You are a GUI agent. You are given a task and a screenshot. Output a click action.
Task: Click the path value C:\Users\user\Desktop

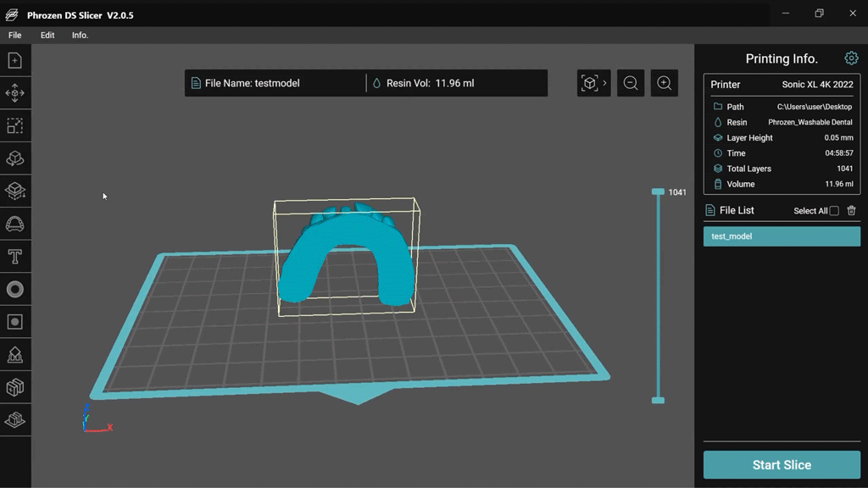815,107
